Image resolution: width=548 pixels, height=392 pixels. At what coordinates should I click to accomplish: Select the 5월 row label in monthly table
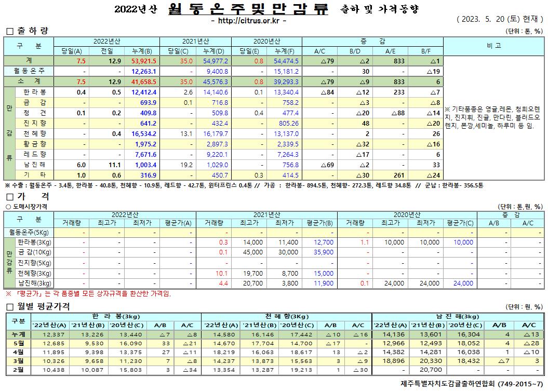pos(17,343)
